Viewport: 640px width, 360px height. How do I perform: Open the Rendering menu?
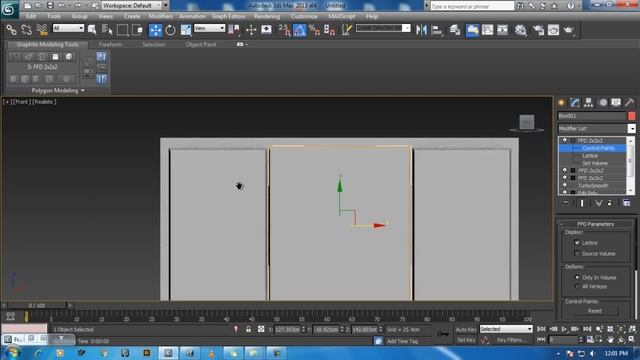click(267, 16)
